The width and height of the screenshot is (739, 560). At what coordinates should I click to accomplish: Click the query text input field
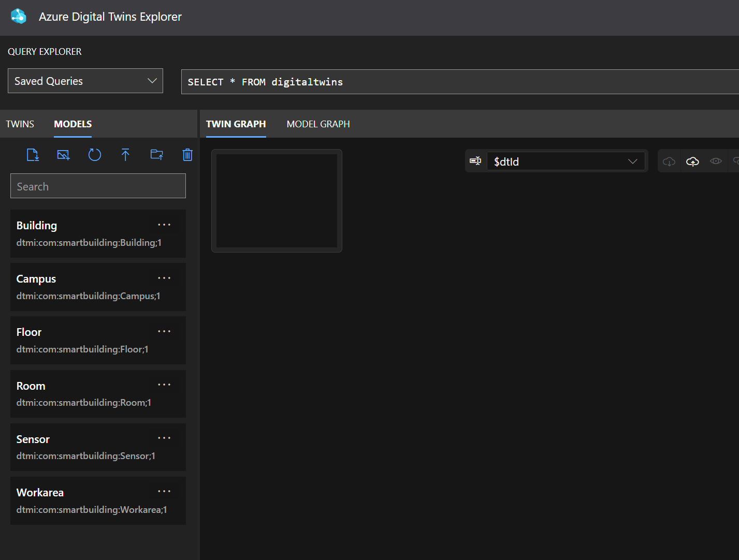tap(460, 82)
